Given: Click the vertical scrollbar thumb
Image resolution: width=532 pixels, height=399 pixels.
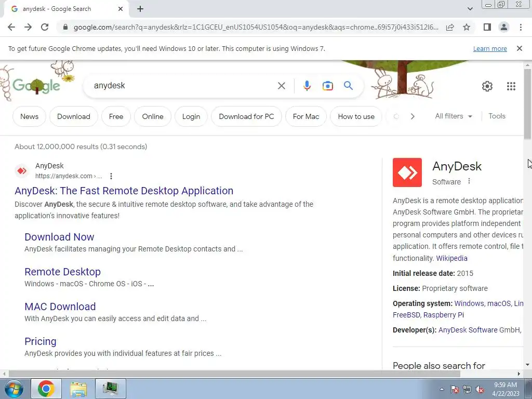Looking at the screenshot, I should coord(527,104).
